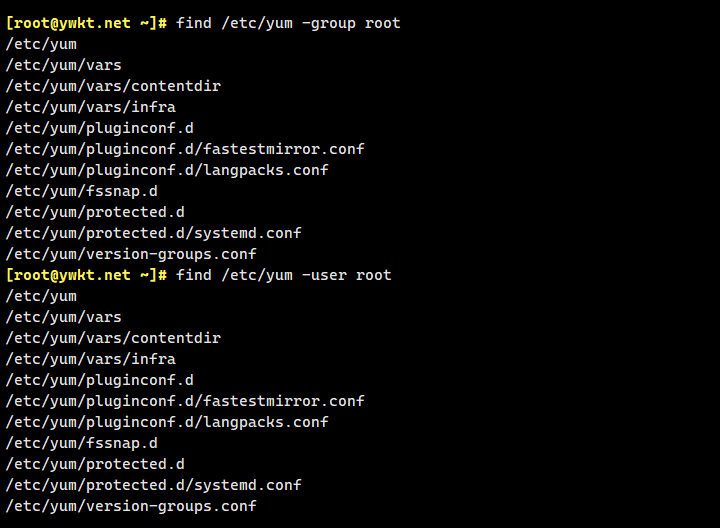The height and width of the screenshot is (528, 720).
Task: Click the prompt before the -group command
Action: [x=87, y=23]
